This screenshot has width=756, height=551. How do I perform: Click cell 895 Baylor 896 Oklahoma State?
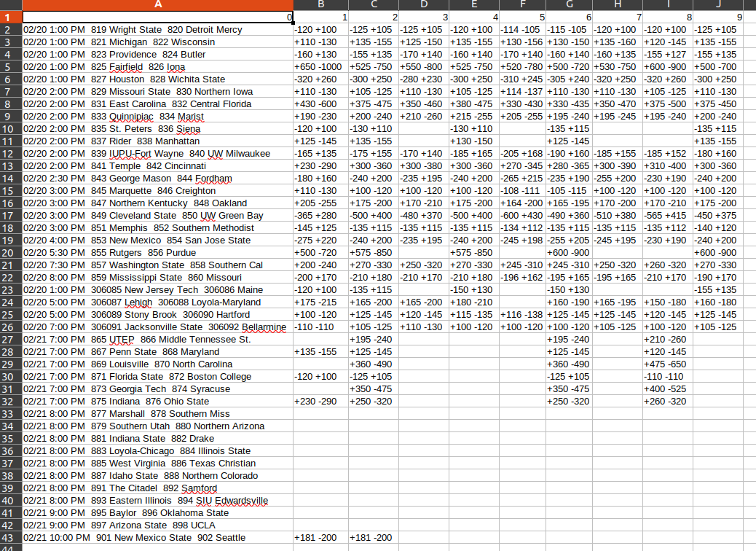coord(157,513)
